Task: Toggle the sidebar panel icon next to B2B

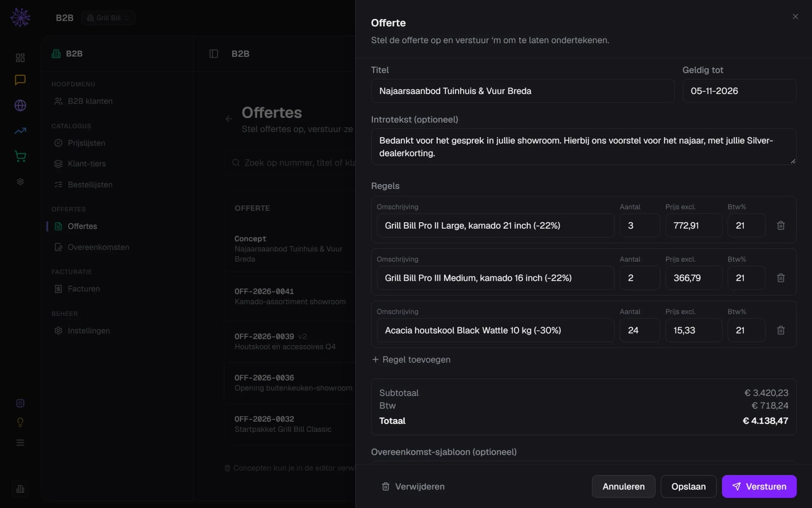Action: (x=214, y=54)
